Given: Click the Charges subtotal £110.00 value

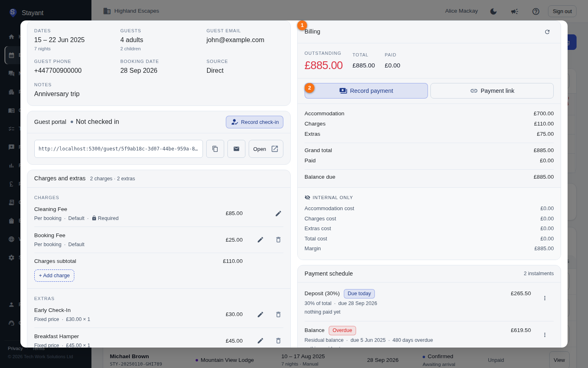Looking at the screenshot, I should pos(233,261).
